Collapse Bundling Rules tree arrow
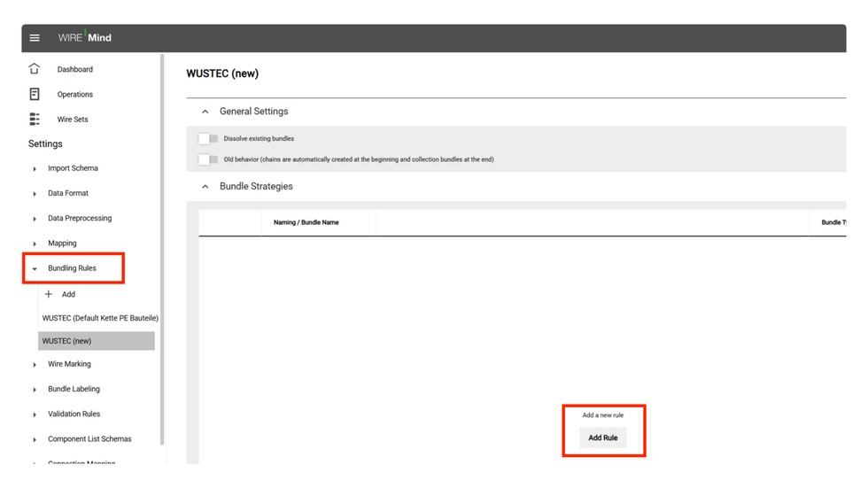868x488 pixels. coord(35,269)
